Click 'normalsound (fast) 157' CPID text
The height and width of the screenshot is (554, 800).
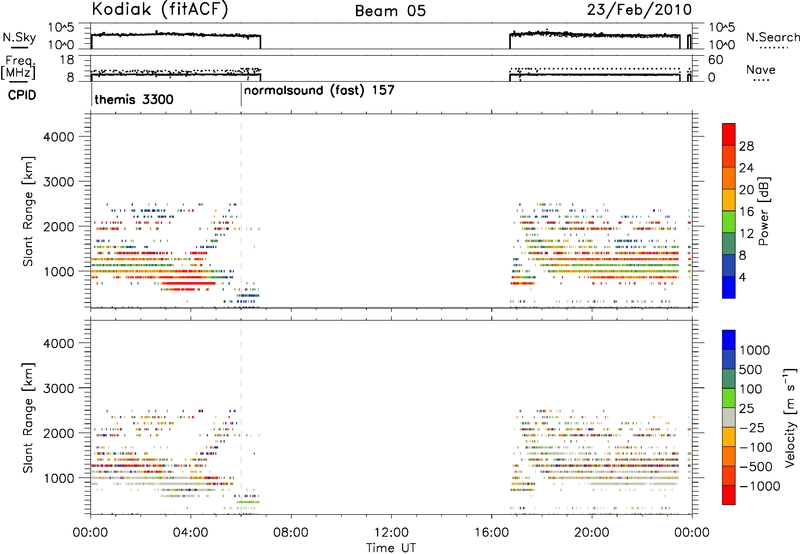[319, 91]
